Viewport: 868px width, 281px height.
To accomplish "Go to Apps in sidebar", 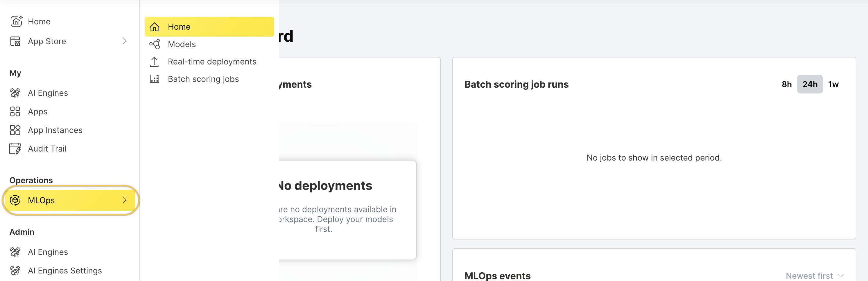I will point(69,111).
